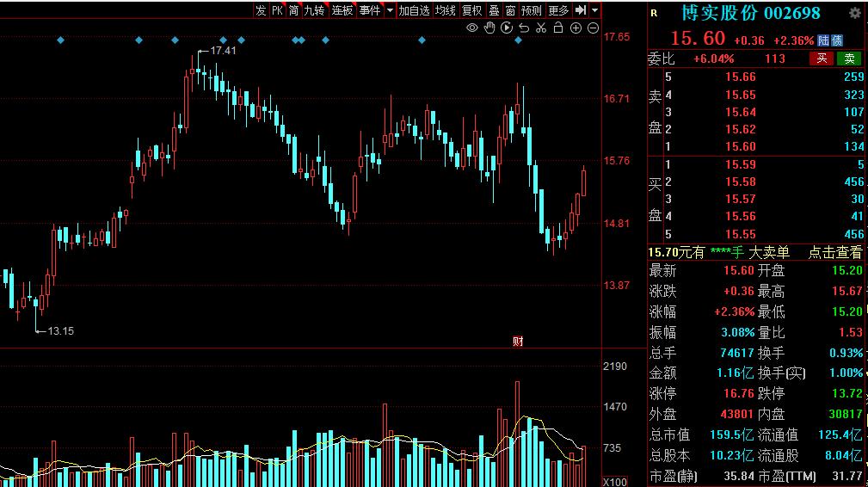Viewport: 868px width, 487px height.
Task: Click the 叠 overlay button
Action: 494,10
